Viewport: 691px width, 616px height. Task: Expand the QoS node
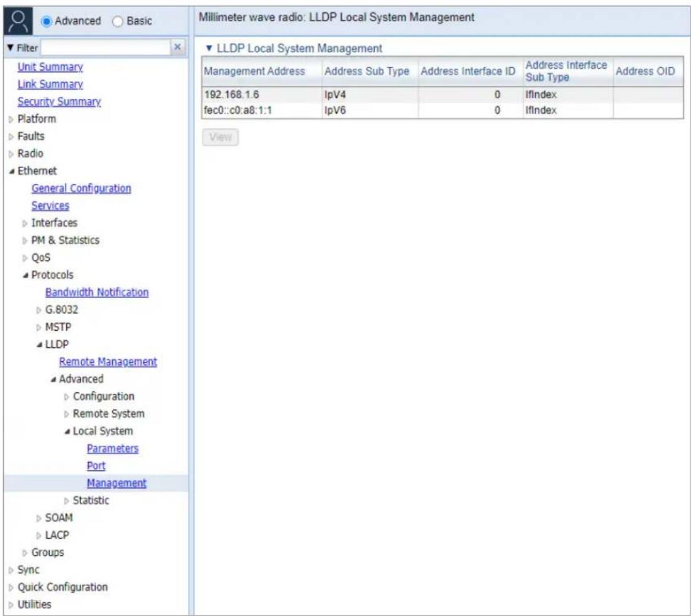(25, 258)
